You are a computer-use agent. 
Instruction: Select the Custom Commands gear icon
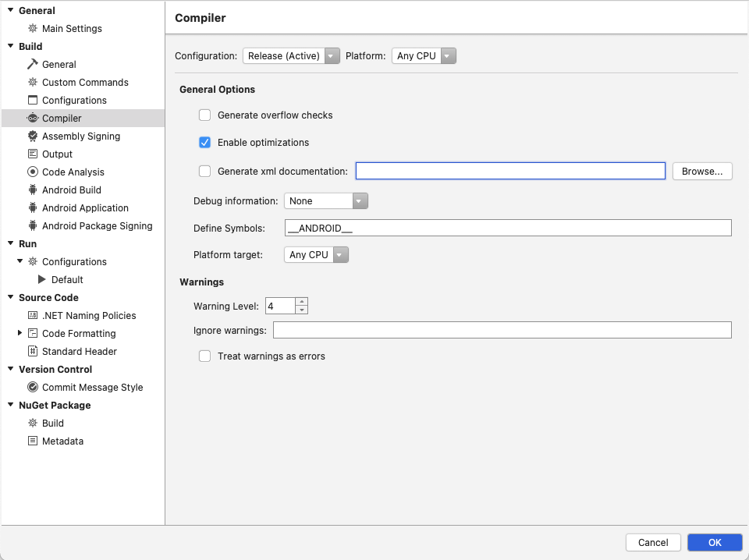[x=33, y=82]
